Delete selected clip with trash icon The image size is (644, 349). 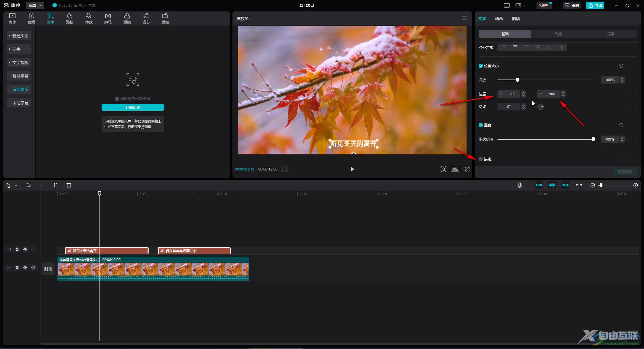coord(69,185)
